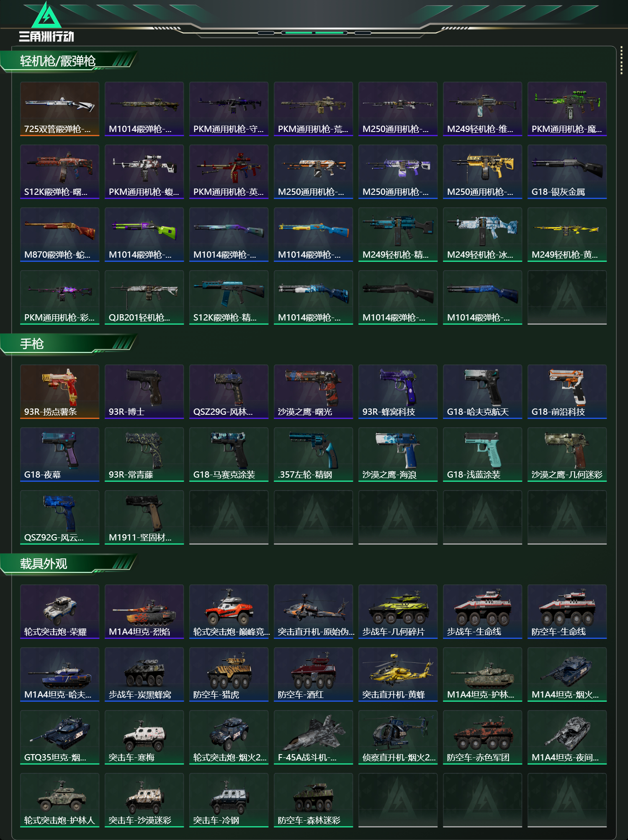This screenshot has width=628, height=840.
Task: Open the G18-银灰金属 item
Action: (x=567, y=171)
